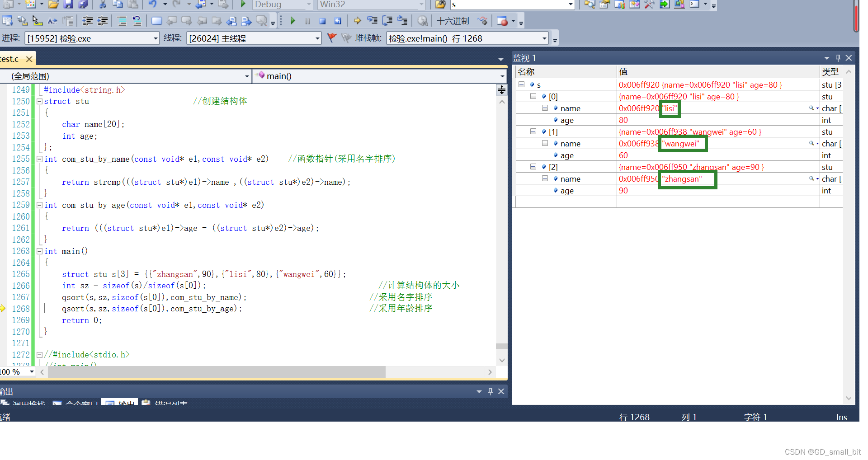
Task: Open the Win32 platform dropdown
Action: click(x=421, y=5)
